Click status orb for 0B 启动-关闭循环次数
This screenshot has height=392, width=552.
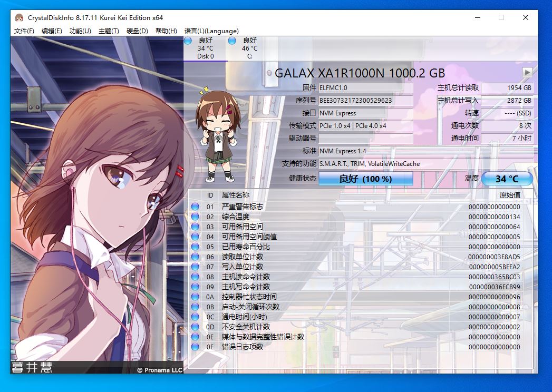click(195, 307)
